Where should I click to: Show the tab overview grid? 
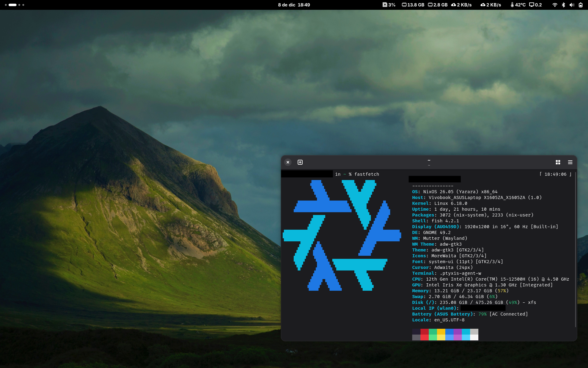point(558,162)
